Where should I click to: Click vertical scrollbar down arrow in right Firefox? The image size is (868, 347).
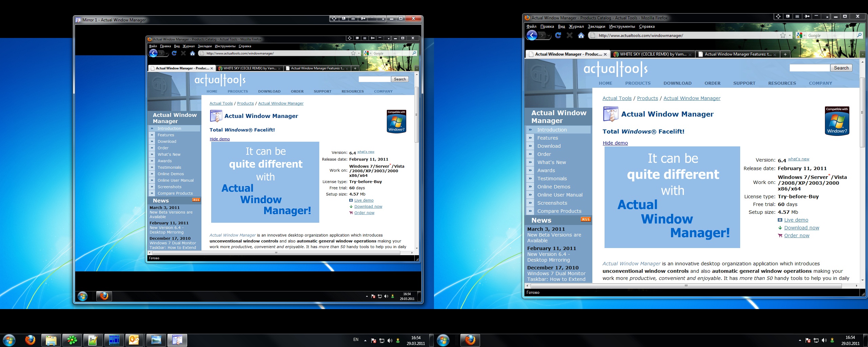point(863,280)
